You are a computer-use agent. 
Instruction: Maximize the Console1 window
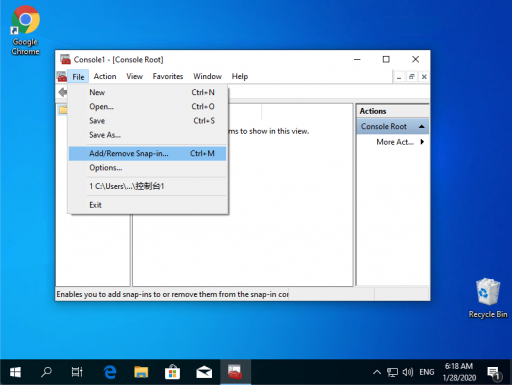pyautogui.click(x=386, y=60)
